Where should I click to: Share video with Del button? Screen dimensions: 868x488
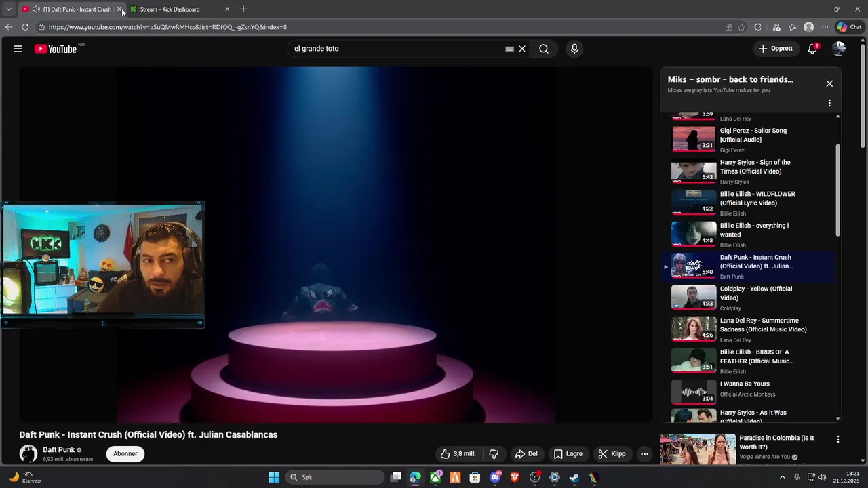(526, 454)
